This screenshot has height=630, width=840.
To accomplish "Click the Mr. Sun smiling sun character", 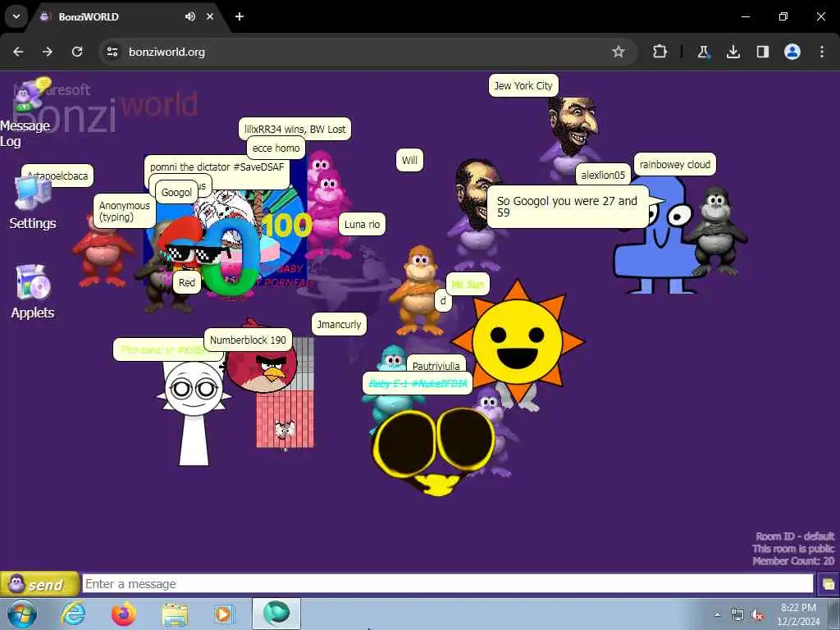I will [518, 340].
